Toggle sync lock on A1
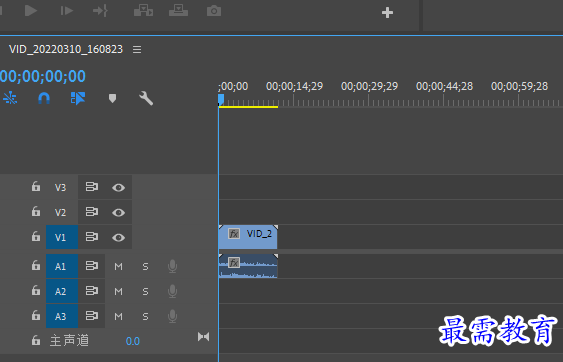The image size is (563, 362). click(x=92, y=266)
